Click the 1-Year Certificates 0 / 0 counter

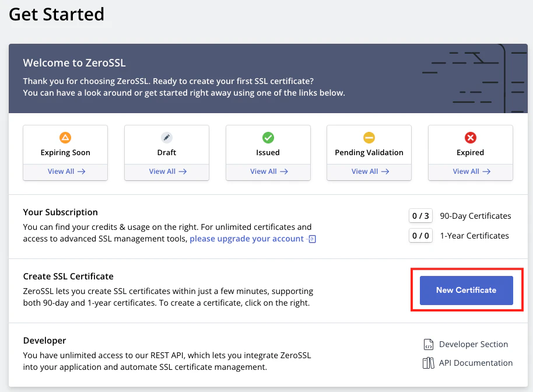420,236
